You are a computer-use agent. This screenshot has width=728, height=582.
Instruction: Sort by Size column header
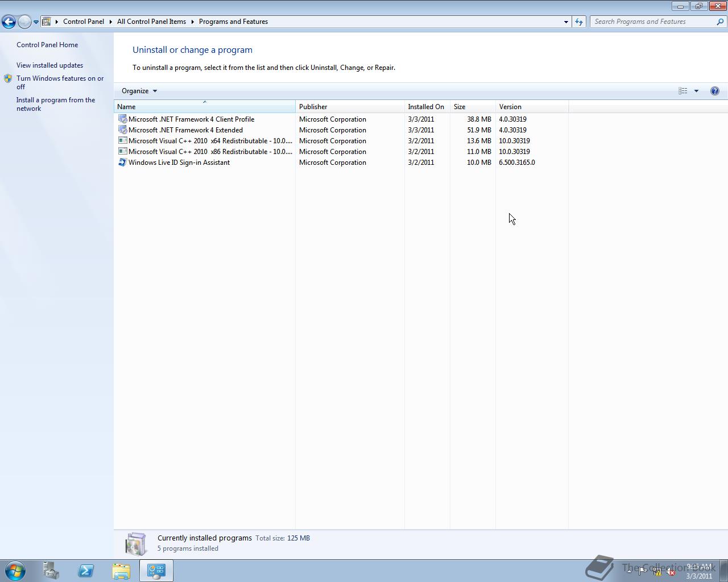pos(473,107)
